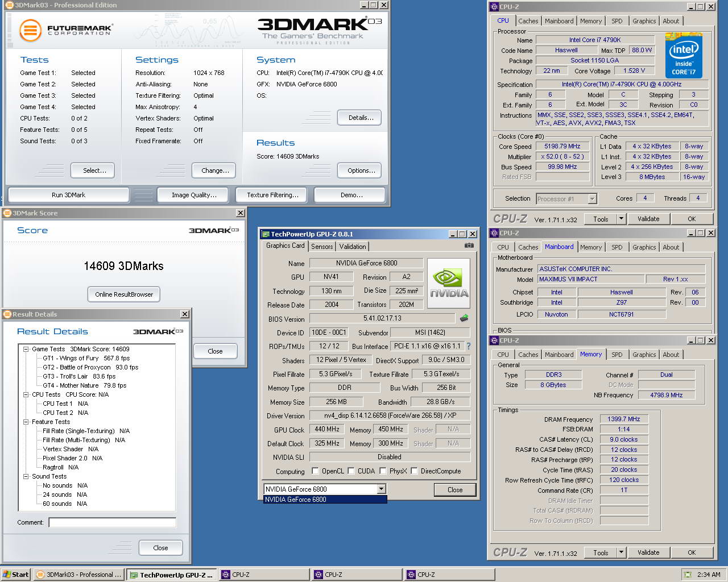Click OK in the bottom CPU-Z window
The image size is (728, 582).
[x=692, y=552]
